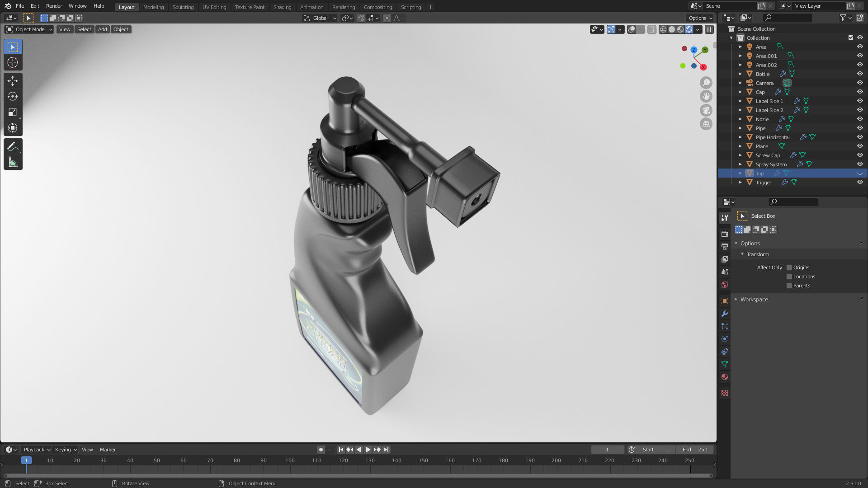Open the Object Mode dropdown

click(x=29, y=29)
